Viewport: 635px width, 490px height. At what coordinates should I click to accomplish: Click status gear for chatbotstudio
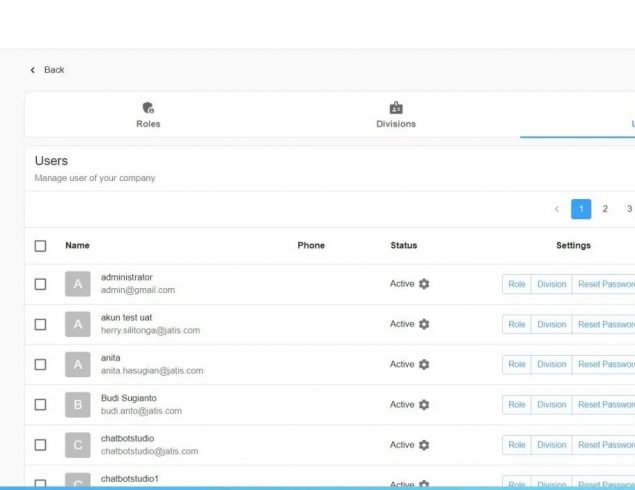click(424, 445)
